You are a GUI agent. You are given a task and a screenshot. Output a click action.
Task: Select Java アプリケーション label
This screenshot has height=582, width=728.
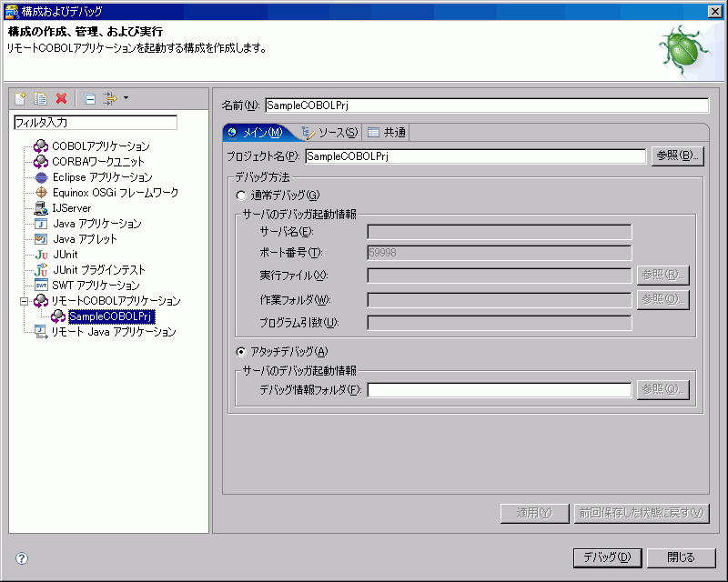point(97,224)
